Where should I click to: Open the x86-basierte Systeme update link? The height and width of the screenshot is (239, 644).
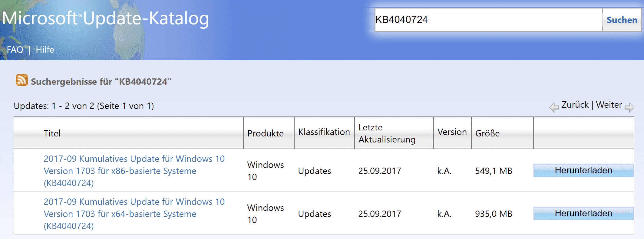(134, 171)
